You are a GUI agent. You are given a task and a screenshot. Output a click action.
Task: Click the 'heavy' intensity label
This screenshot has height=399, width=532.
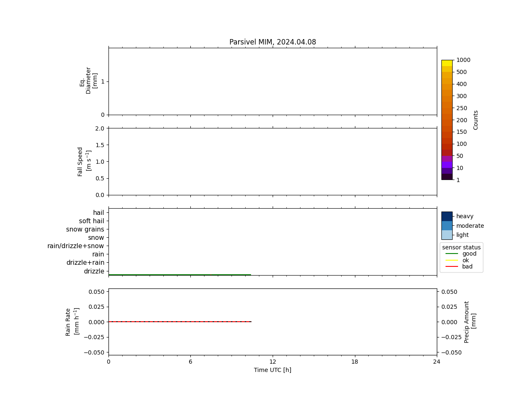pos(465,216)
